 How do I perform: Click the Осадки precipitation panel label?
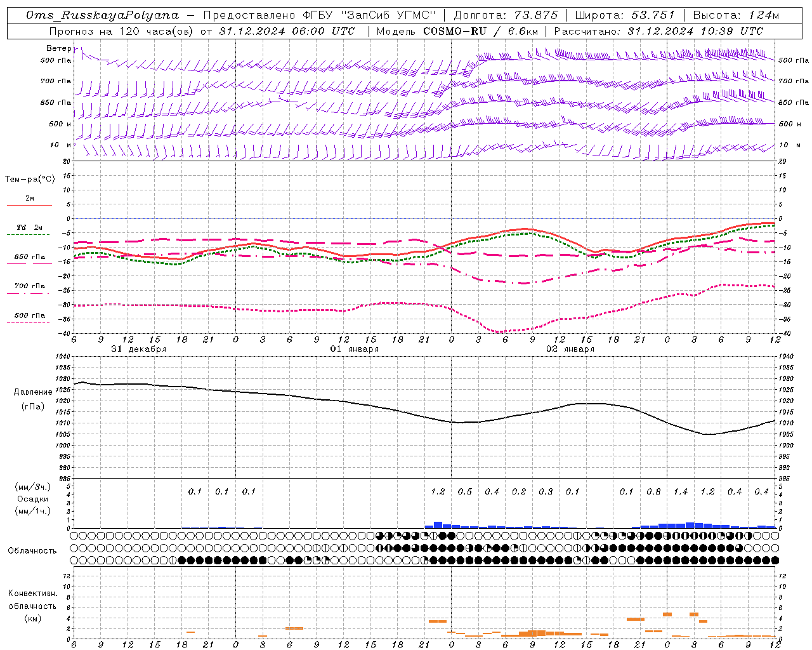pyautogui.click(x=33, y=499)
